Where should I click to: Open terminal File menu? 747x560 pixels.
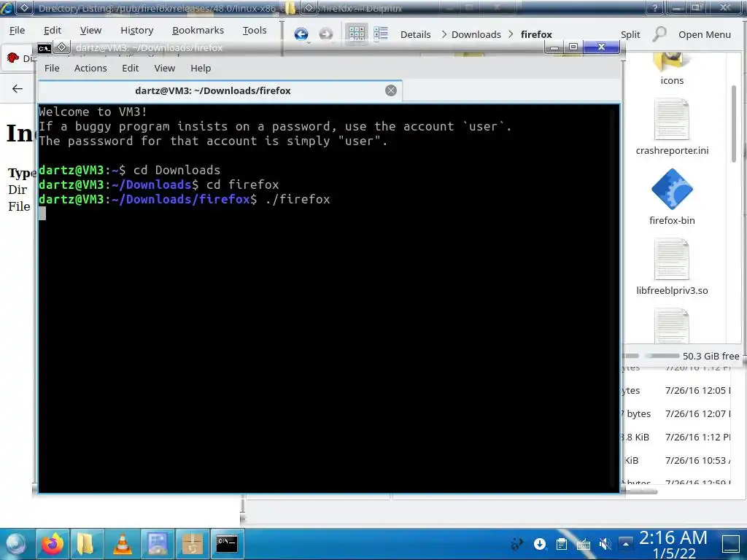[x=52, y=68]
